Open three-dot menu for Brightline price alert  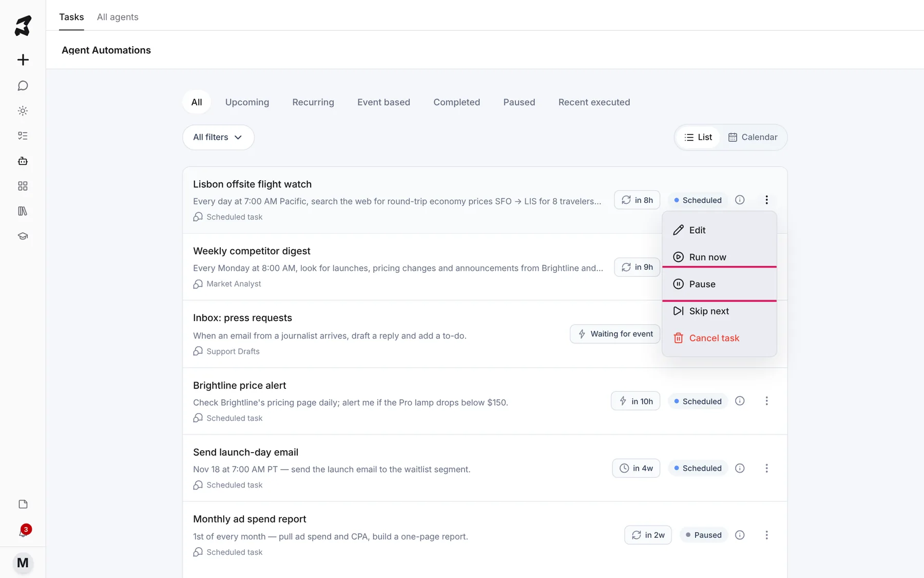pos(766,401)
